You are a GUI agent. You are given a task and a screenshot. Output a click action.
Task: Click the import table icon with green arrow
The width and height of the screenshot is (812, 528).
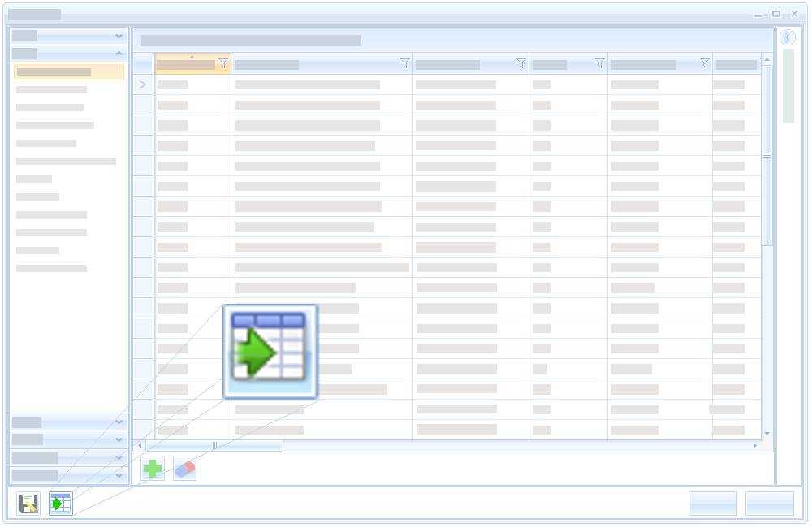coord(61,504)
